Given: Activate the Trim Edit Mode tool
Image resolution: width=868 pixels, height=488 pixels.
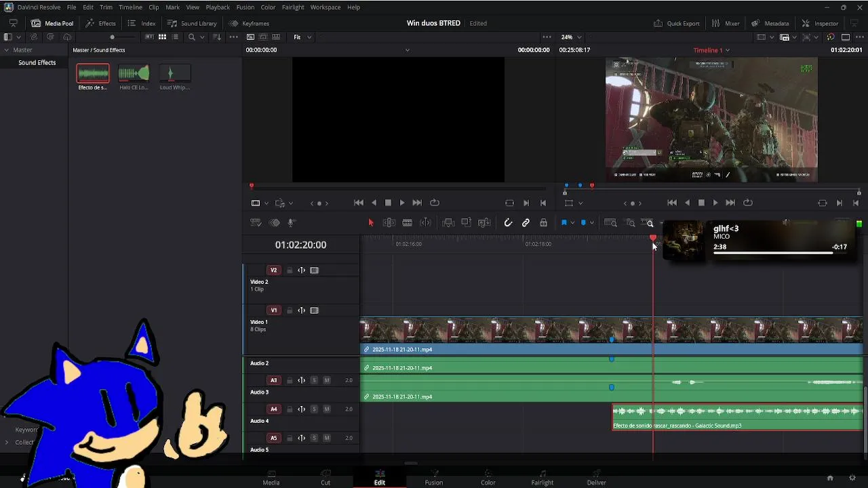Looking at the screenshot, I should (x=389, y=222).
